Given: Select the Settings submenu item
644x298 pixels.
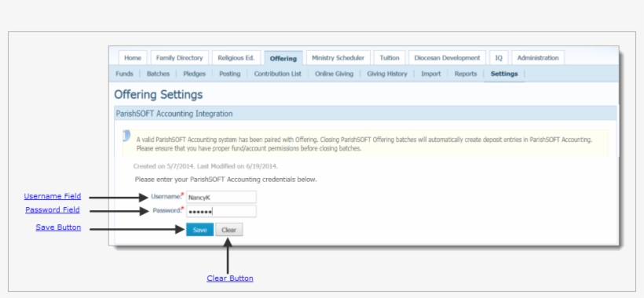Looking at the screenshot, I should click(504, 74).
